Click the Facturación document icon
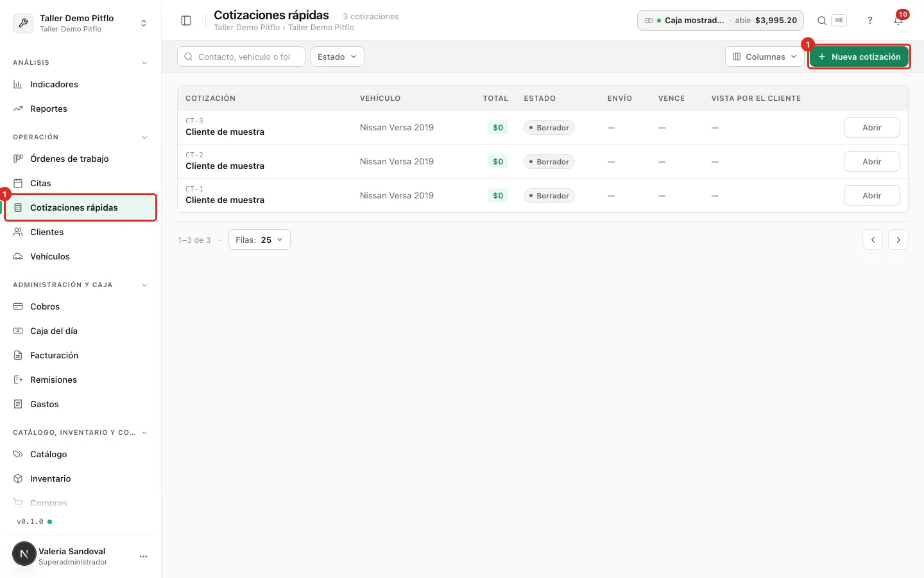This screenshot has height=578, width=924. [x=18, y=355]
